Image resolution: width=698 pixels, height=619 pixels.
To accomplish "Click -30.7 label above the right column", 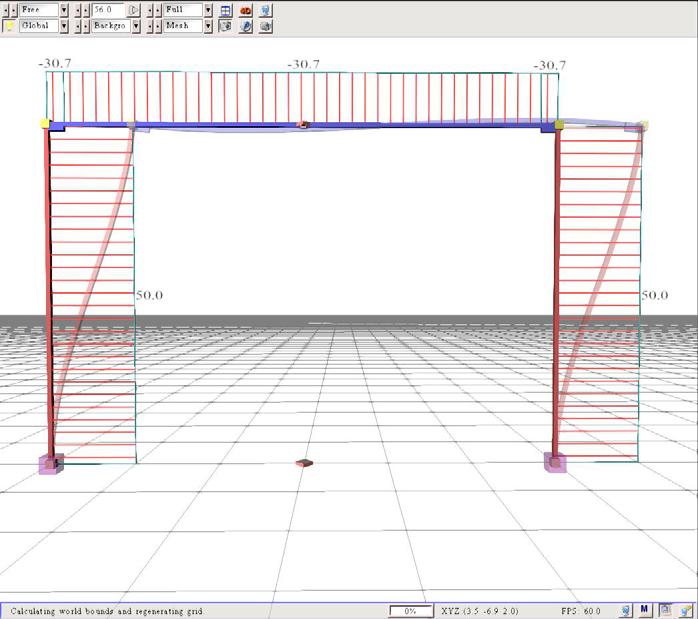I will tap(549, 65).
